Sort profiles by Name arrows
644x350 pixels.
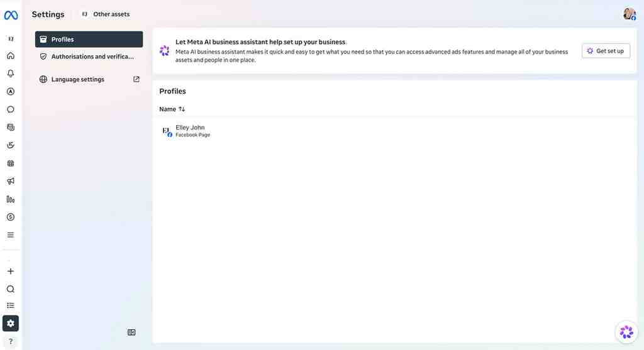coord(182,109)
